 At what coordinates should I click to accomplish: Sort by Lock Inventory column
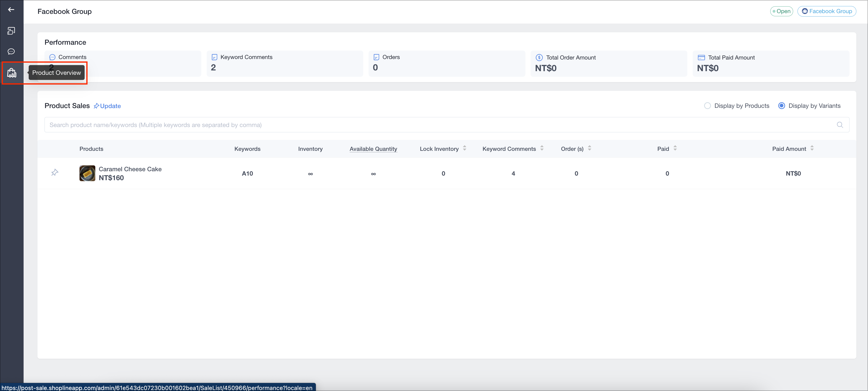(x=464, y=148)
